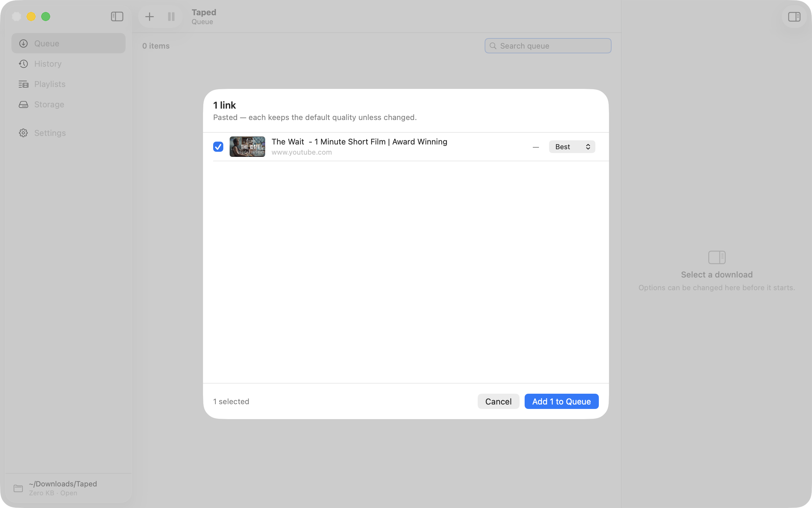Click the magnifier icon in search field
812x508 pixels.
click(493, 46)
